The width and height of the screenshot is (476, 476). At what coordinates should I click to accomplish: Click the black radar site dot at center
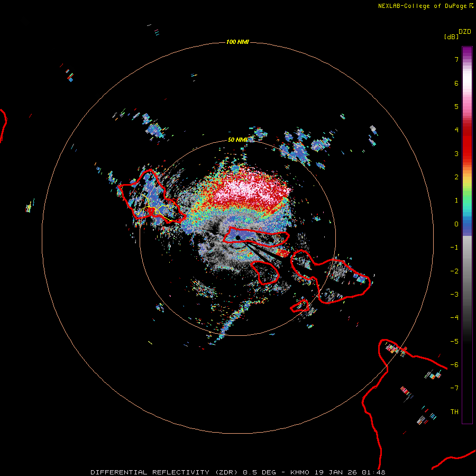click(237, 237)
